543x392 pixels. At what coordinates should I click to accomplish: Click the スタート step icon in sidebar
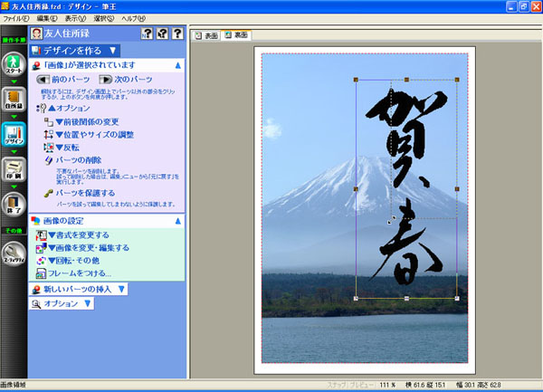pos(14,67)
